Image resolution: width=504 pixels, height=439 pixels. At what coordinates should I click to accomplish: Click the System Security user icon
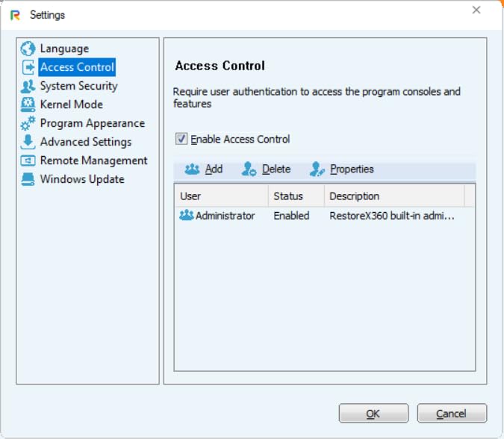(x=28, y=86)
